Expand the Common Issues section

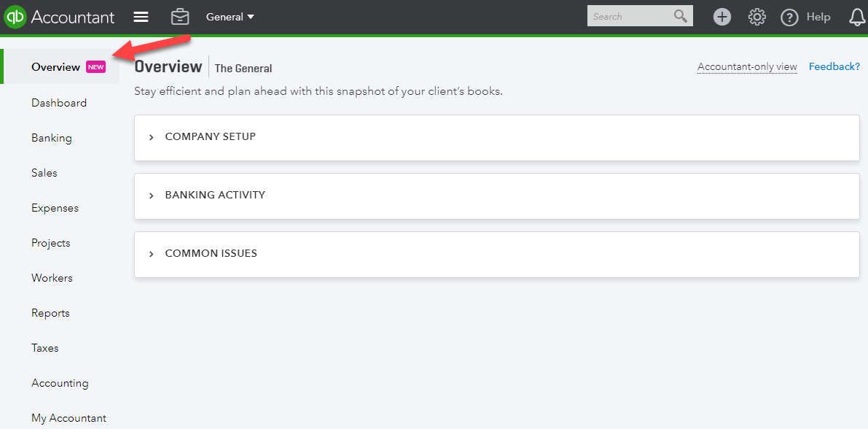[x=496, y=255]
